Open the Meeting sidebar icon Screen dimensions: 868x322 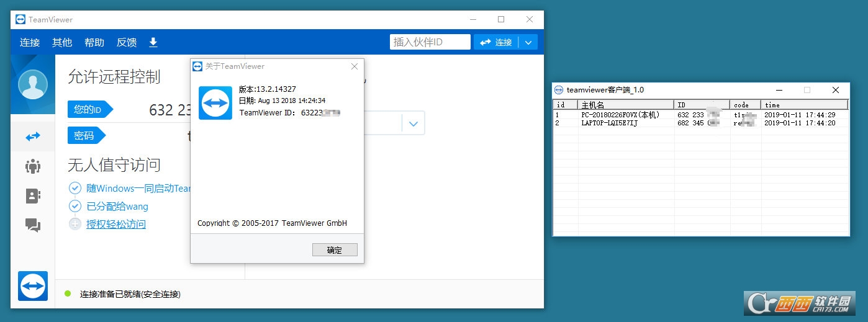coord(33,166)
